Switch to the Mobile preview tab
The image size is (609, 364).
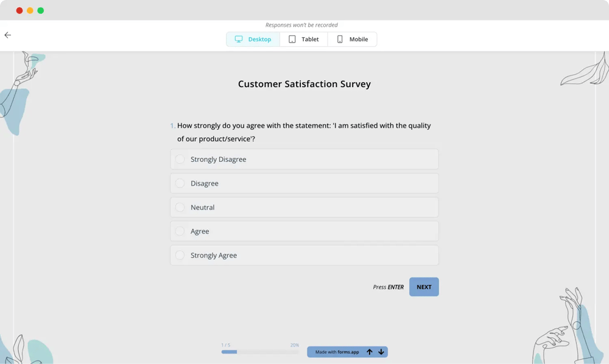[352, 40]
